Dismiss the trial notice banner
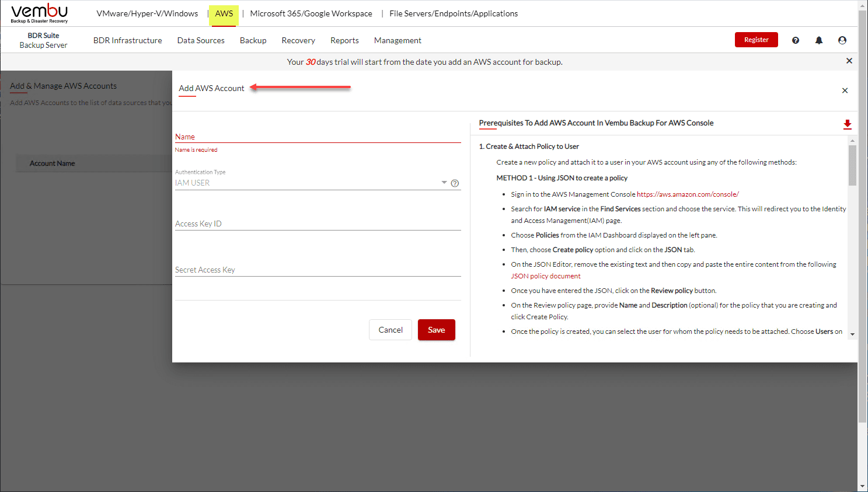 tap(849, 61)
